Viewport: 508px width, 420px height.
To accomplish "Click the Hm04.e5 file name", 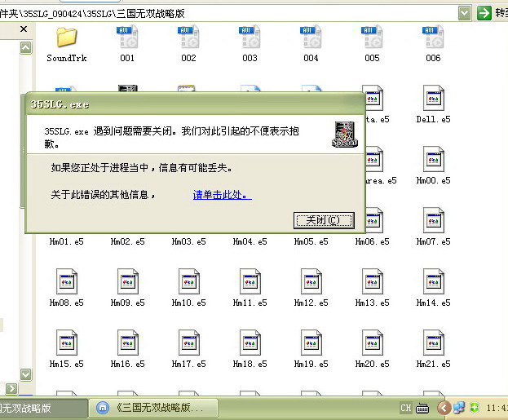I will (x=250, y=241).
